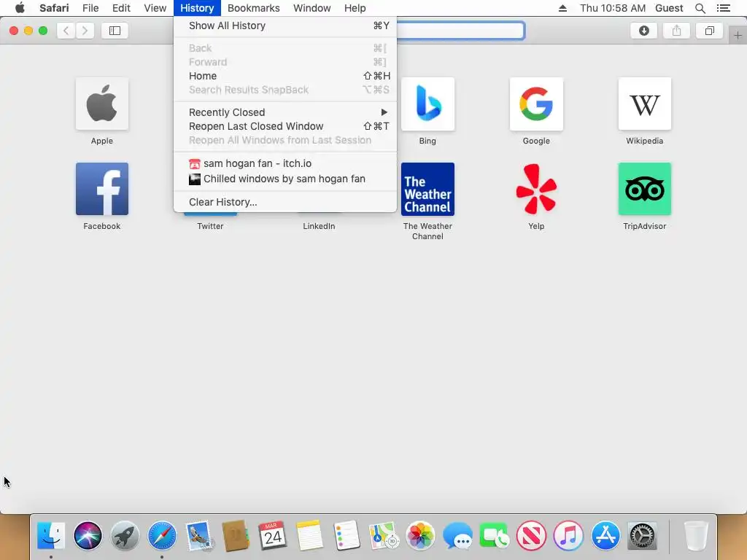This screenshot has width=747, height=560.
Task: Open the Yelp favorites tile
Action: point(536,189)
